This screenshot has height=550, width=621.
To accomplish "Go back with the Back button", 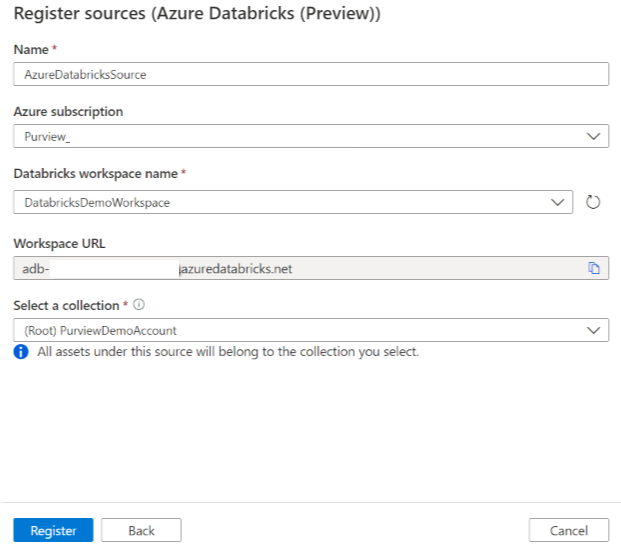I will 141,530.
